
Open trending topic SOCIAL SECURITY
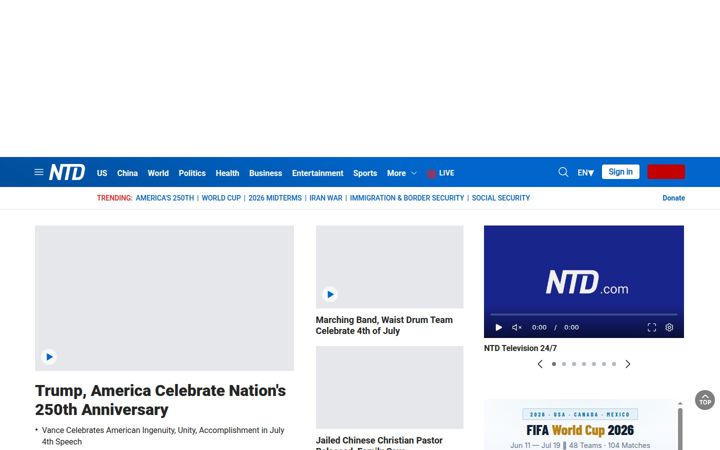pyautogui.click(x=501, y=198)
